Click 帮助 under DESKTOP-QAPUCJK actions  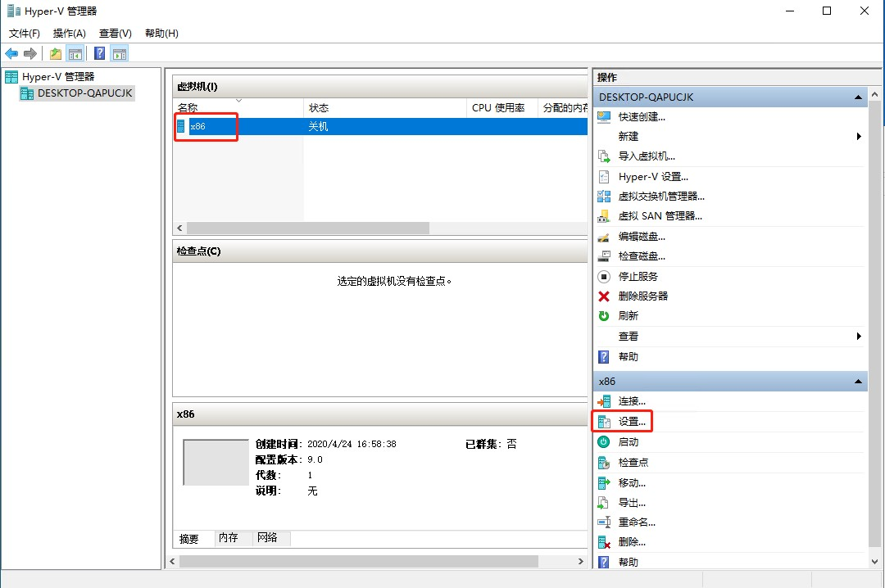(629, 356)
